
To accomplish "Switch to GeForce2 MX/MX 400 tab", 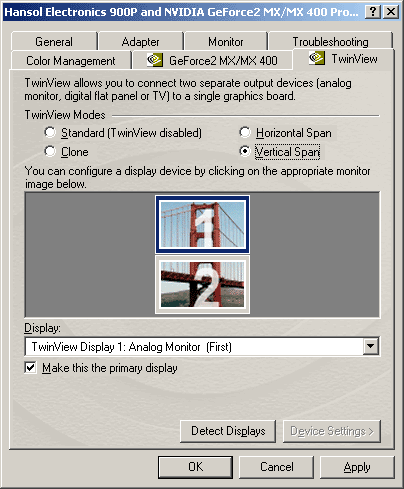I will click(212, 60).
